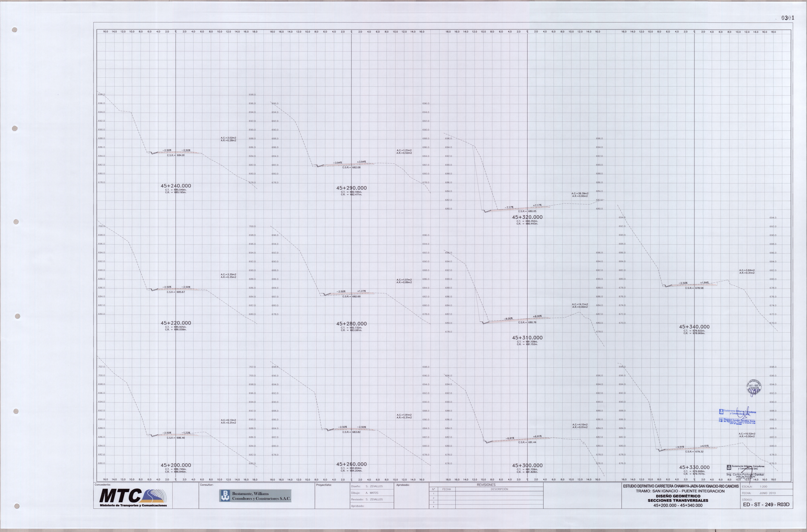Click the +1.27% slope label
This screenshot has width=807, height=532.
(x=362, y=291)
